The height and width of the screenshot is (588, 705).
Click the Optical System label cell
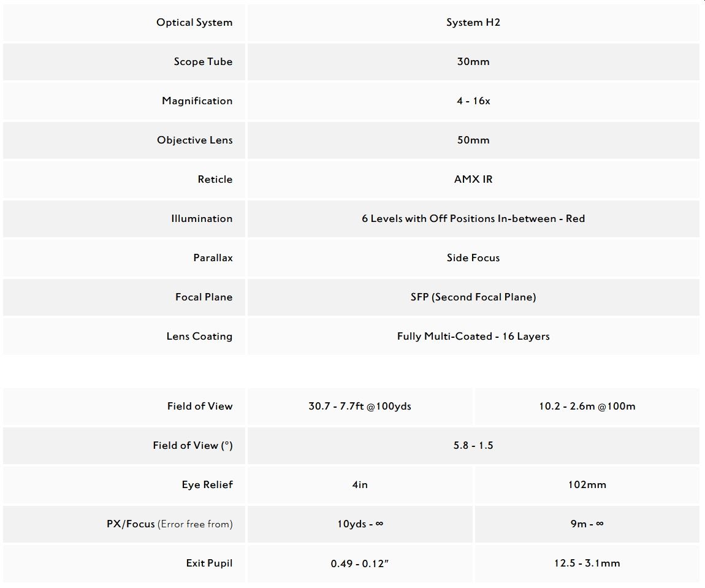124,23
